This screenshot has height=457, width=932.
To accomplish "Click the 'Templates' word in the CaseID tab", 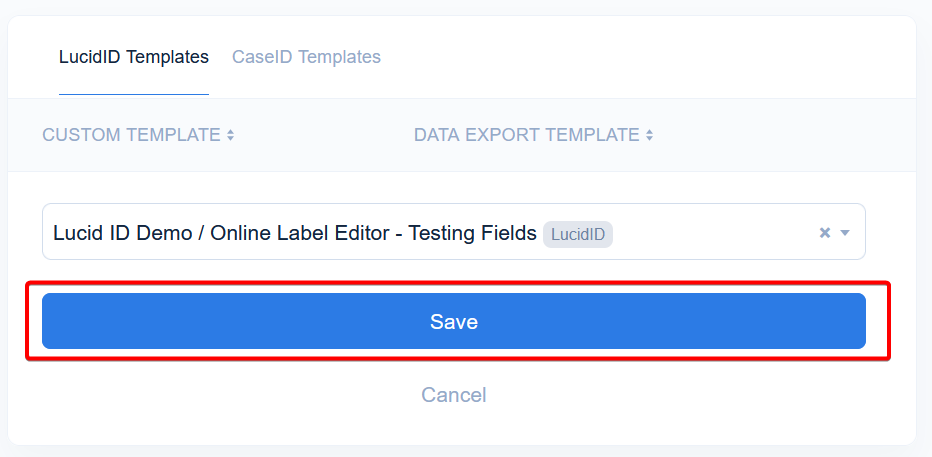I will pyautogui.click(x=340, y=57).
